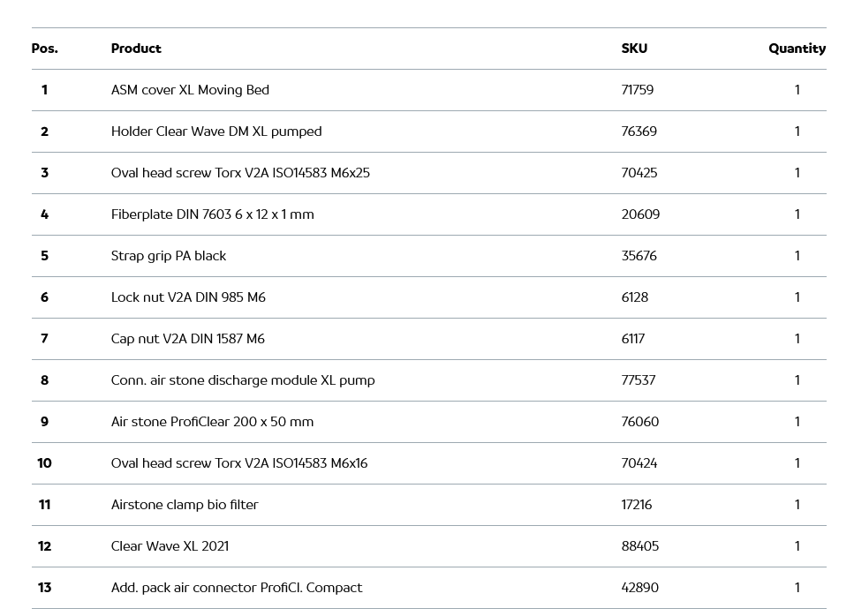Select Fiberplate DIN 7603 product name
This screenshot has height=616, width=854.
coord(212,214)
